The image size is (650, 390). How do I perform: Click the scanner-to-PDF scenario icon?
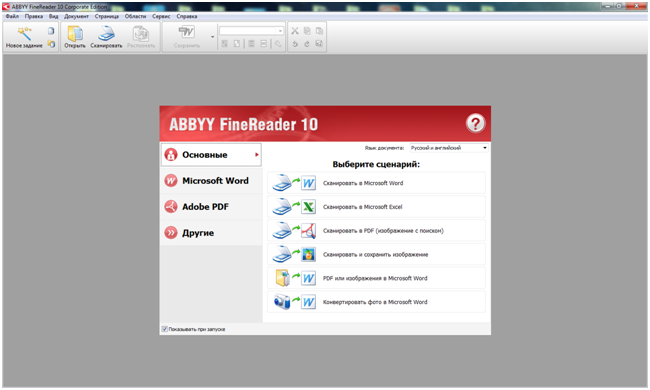(294, 230)
